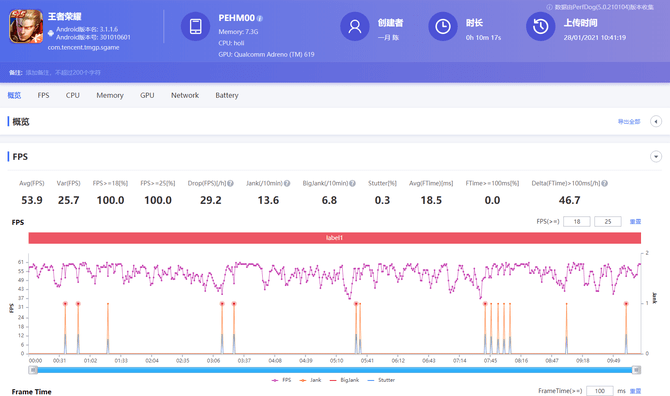Click the phone device icon
The width and height of the screenshot is (670, 396).
point(195,26)
